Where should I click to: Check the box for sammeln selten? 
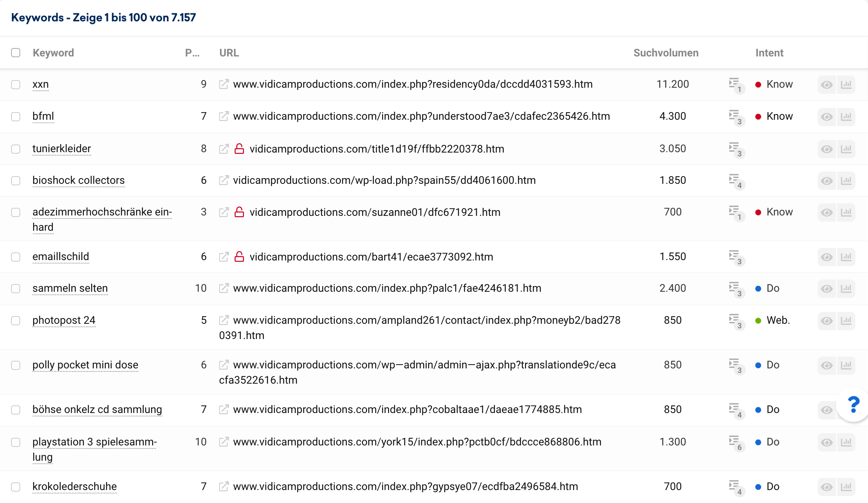pyautogui.click(x=16, y=288)
